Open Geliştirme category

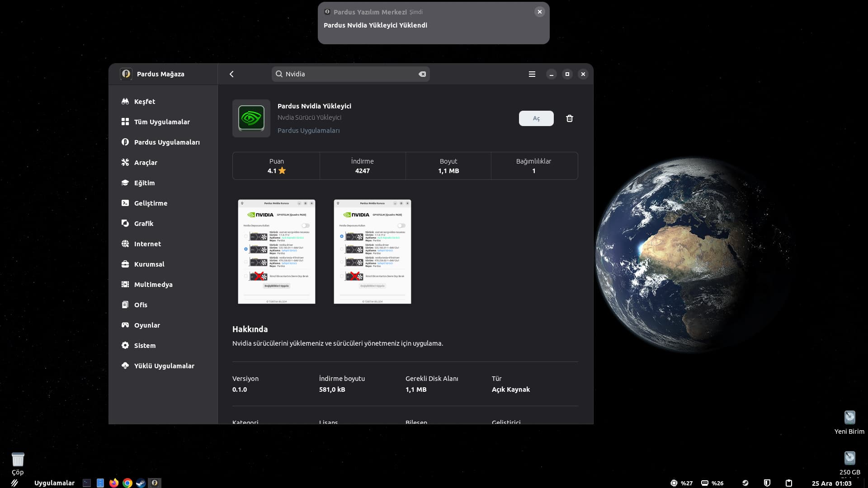[x=151, y=203]
